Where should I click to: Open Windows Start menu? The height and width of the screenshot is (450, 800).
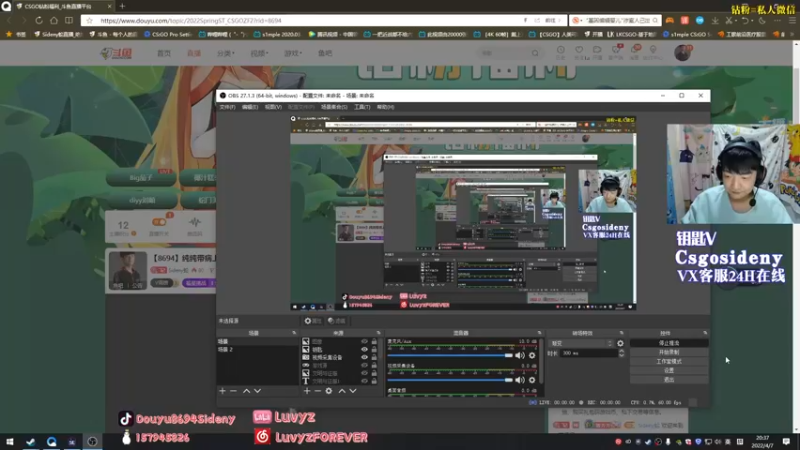[10, 441]
